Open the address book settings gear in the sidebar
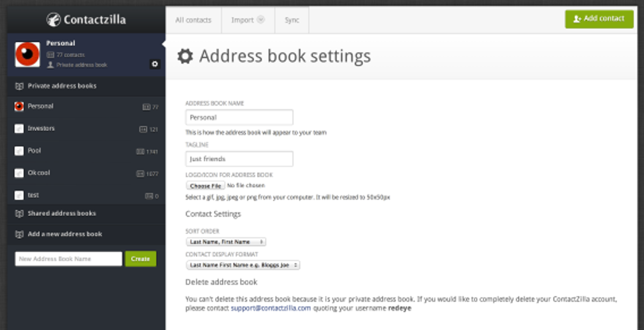 click(155, 64)
